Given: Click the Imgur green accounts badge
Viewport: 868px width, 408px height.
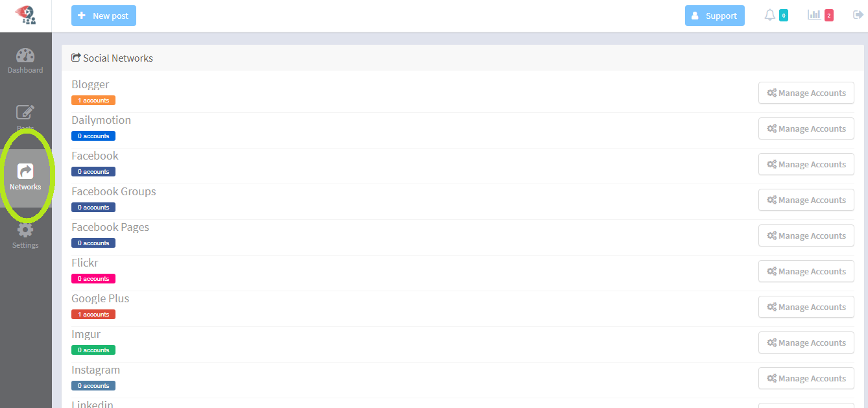Looking at the screenshot, I should 93,350.
